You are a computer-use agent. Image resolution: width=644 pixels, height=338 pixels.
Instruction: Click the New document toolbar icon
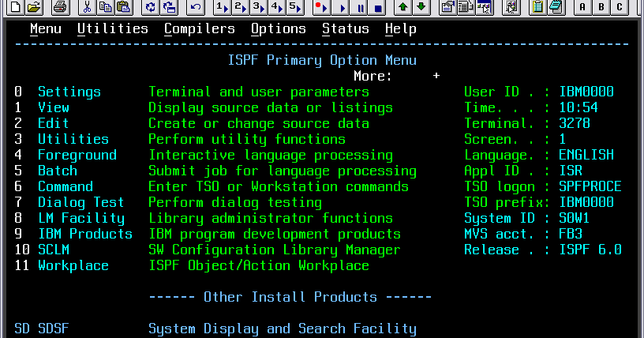(15, 6)
